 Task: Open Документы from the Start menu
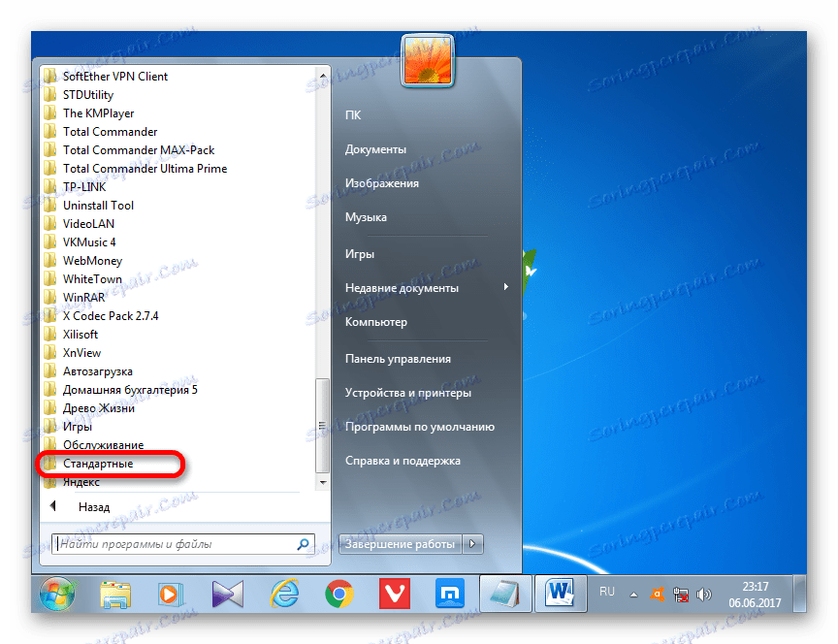(375, 149)
